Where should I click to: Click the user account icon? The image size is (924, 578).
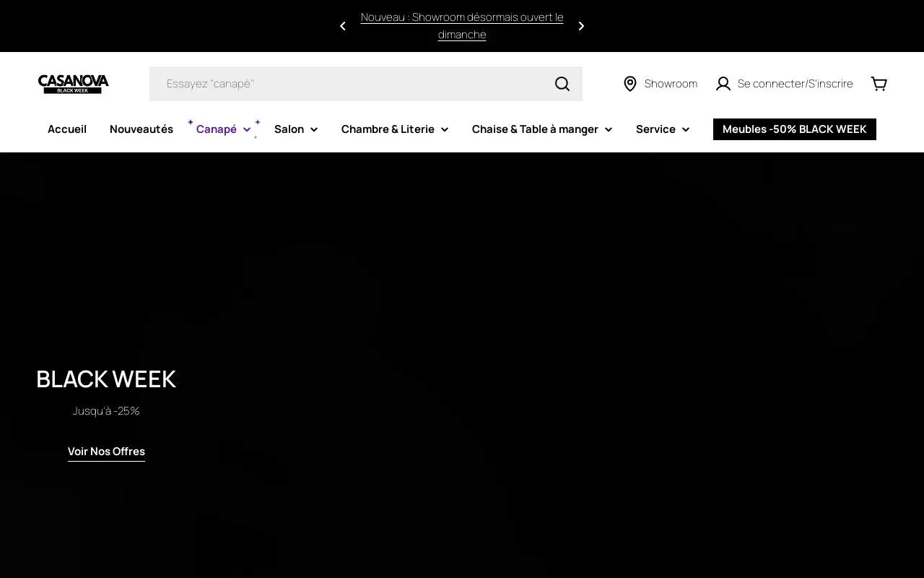(x=723, y=84)
